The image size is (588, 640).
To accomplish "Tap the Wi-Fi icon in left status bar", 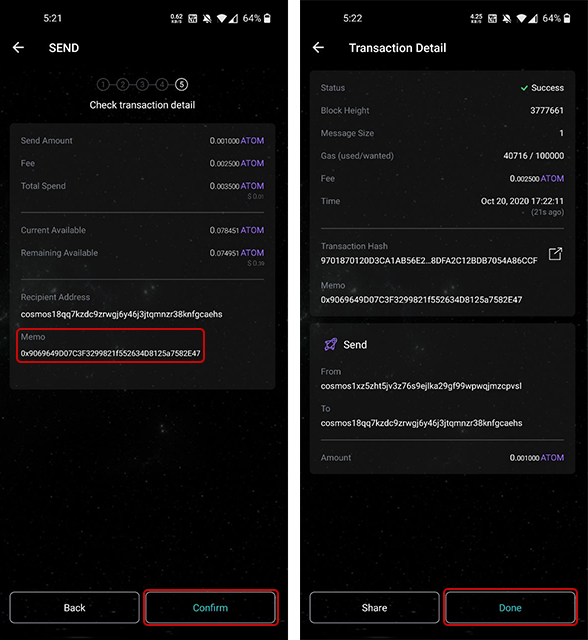I will tap(222, 18).
